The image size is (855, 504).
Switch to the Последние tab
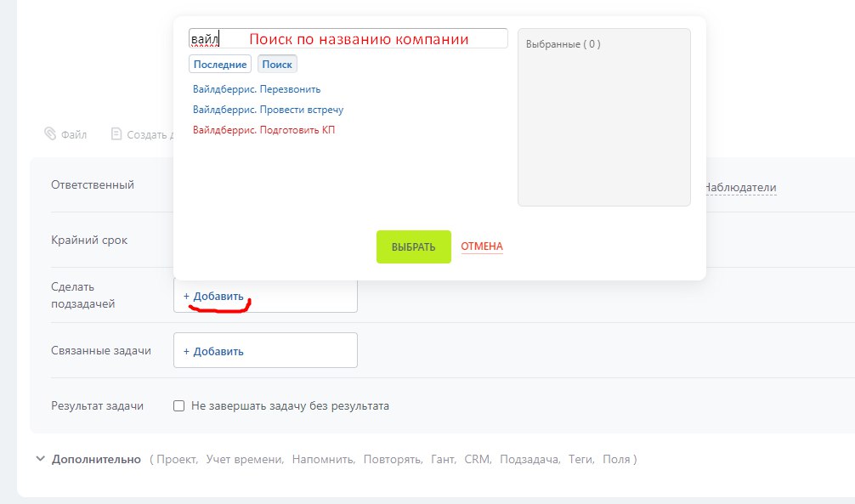point(220,65)
